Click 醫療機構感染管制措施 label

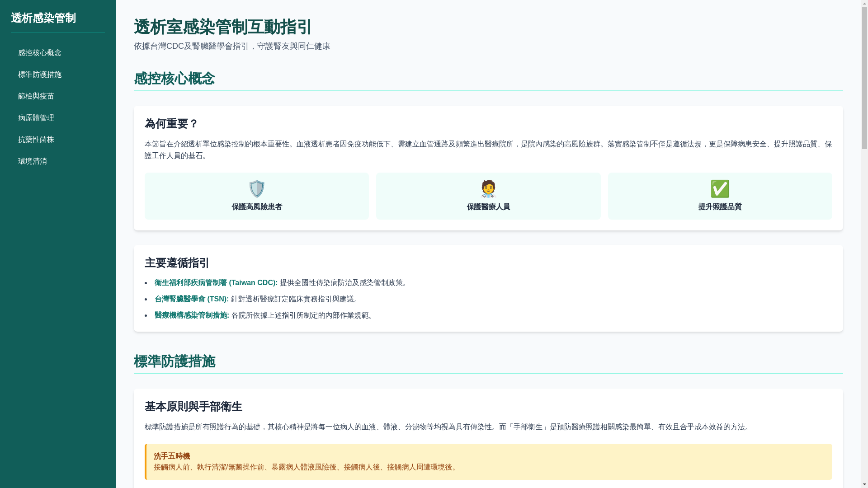coord(192,315)
